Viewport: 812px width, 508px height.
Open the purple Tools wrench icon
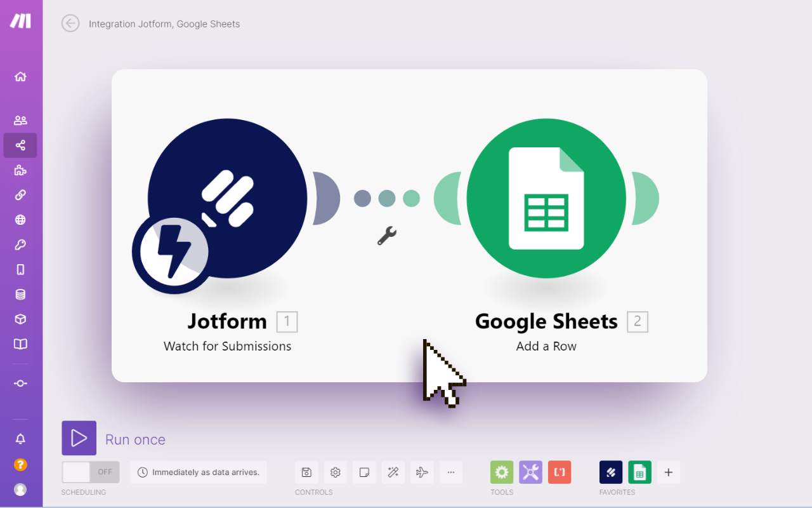(x=530, y=472)
